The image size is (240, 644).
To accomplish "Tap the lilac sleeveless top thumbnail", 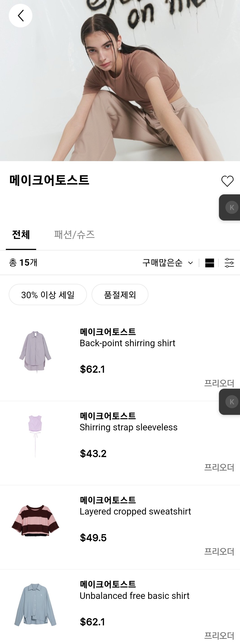I will pos(35,436).
